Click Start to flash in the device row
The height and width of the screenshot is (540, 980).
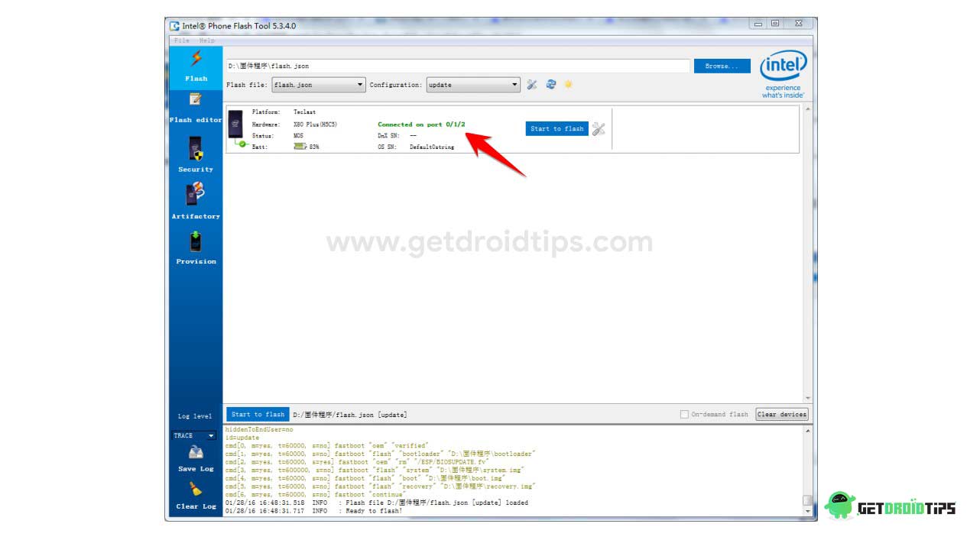coord(557,129)
